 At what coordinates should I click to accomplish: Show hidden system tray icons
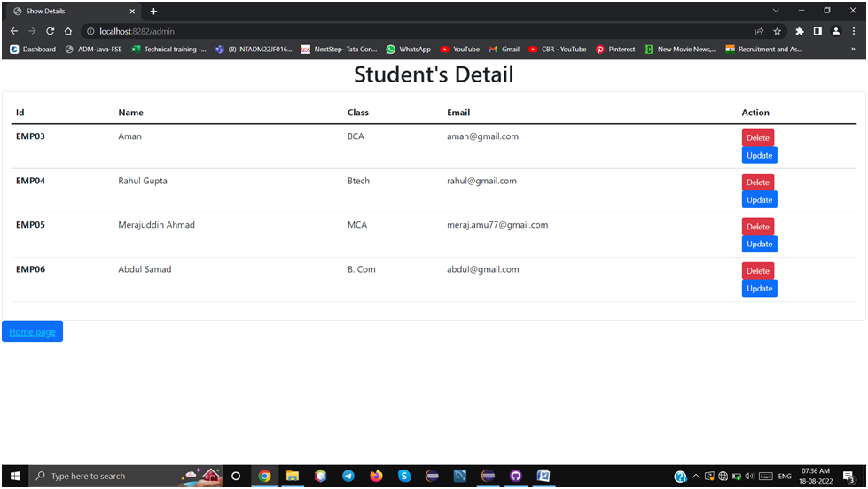tap(696, 477)
